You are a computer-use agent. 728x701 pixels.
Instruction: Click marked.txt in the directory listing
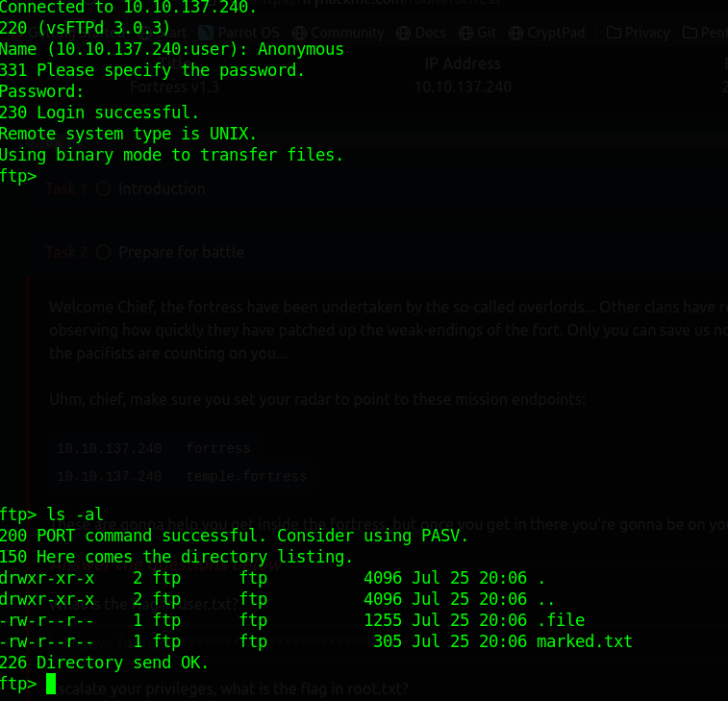pyautogui.click(x=585, y=641)
